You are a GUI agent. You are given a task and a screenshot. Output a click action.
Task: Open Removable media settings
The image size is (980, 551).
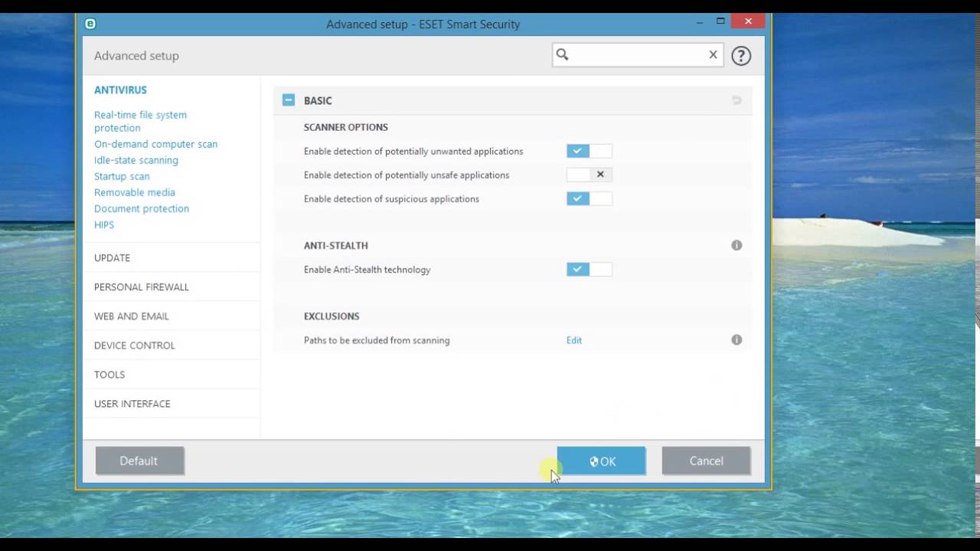[135, 192]
